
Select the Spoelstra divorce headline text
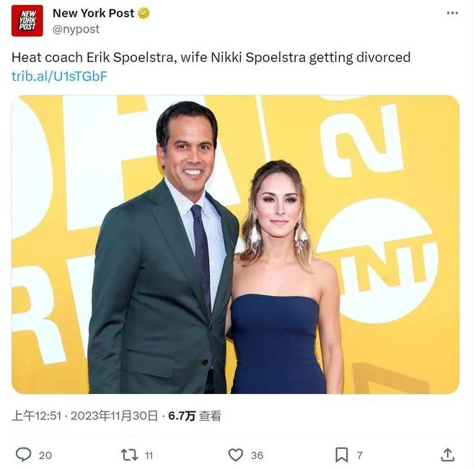[x=211, y=58]
